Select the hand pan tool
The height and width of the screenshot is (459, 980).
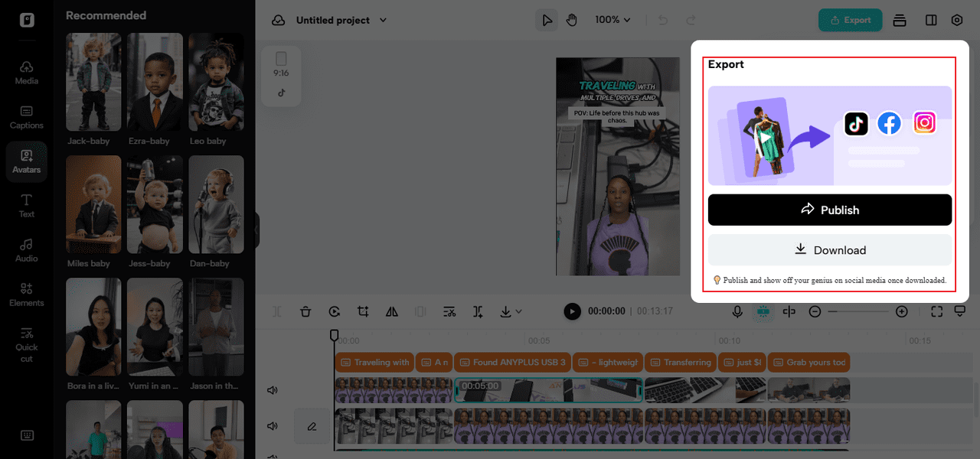click(x=571, y=20)
